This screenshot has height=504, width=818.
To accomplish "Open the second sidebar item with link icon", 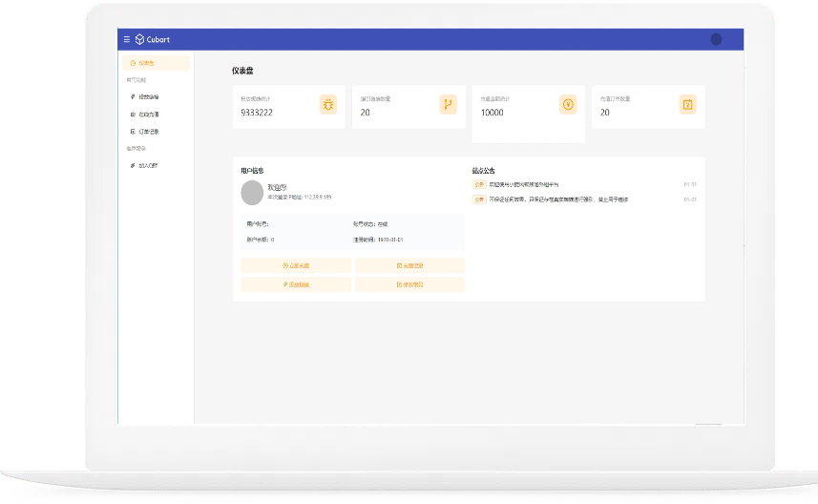I will (150, 97).
